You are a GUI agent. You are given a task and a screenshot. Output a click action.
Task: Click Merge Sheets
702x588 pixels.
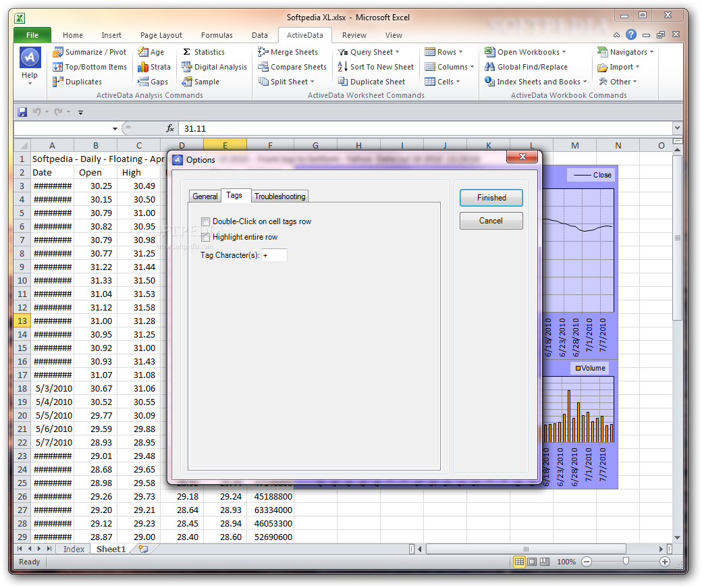click(288, 52)
